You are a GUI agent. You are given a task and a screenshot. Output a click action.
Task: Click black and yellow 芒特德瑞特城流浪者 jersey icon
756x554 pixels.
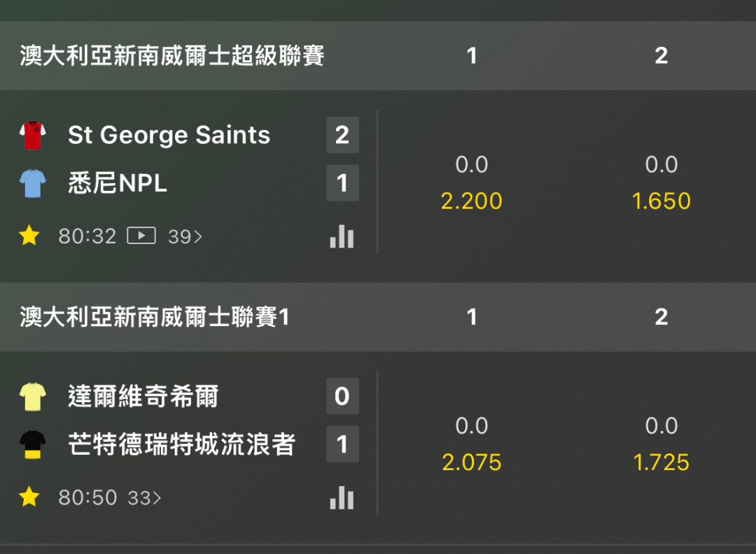(x=32, y=444)
